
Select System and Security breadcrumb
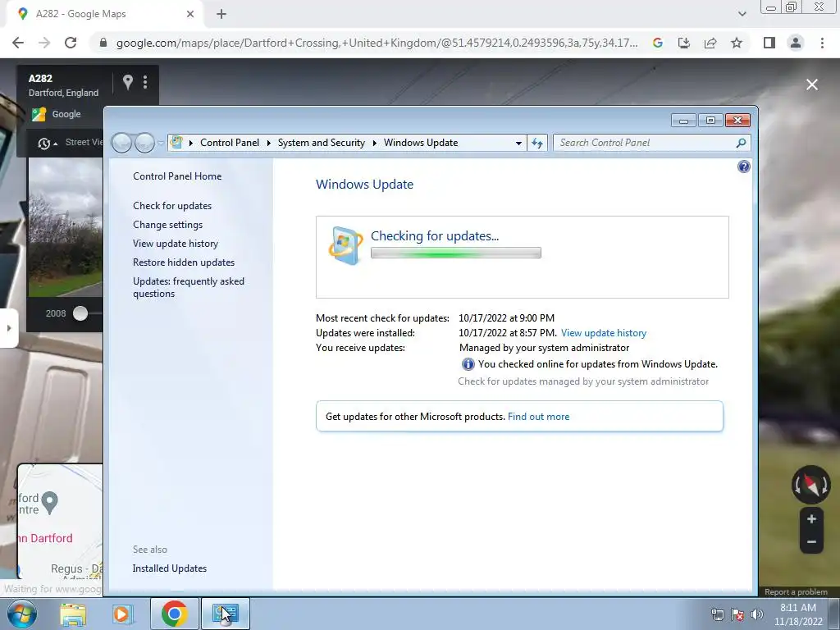coord(321,143)
